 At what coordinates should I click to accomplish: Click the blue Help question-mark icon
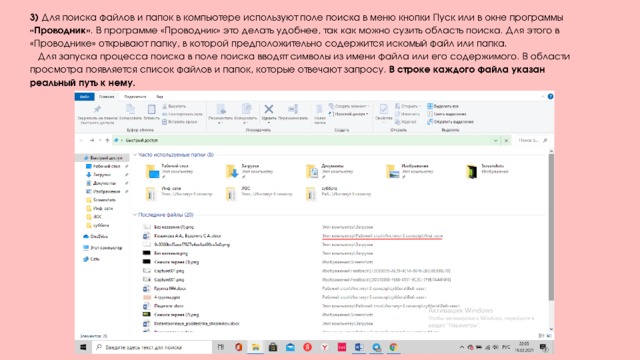point(550,96)
